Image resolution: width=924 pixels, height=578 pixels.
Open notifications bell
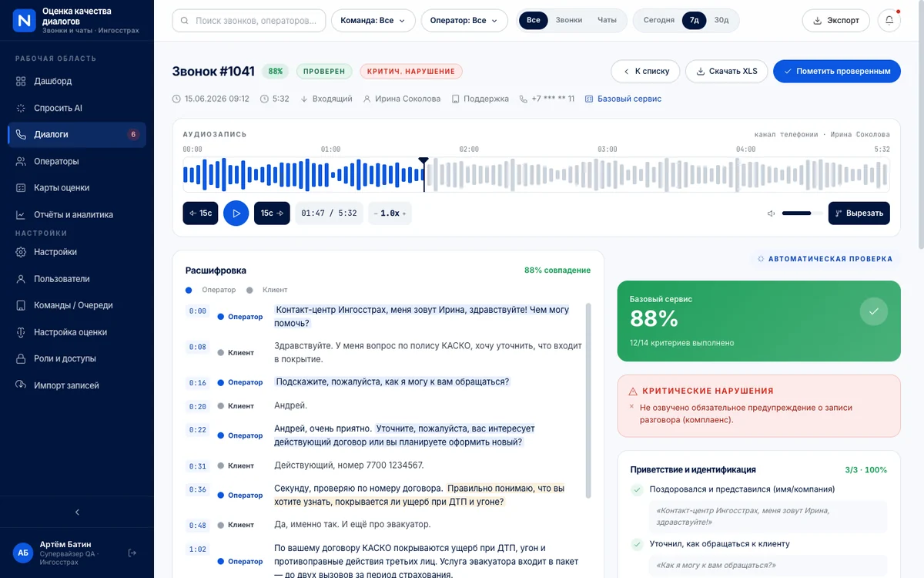(x=889, y=21)
